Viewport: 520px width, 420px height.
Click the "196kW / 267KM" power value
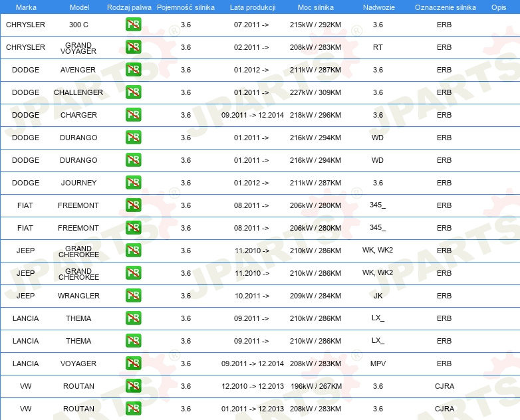(316, 386)
